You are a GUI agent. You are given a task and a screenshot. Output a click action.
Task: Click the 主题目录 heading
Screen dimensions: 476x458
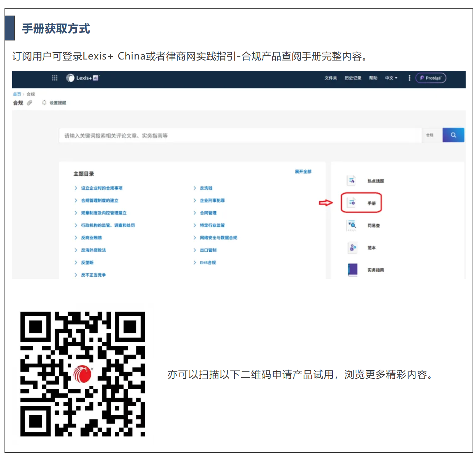click(x=84, y=174)
